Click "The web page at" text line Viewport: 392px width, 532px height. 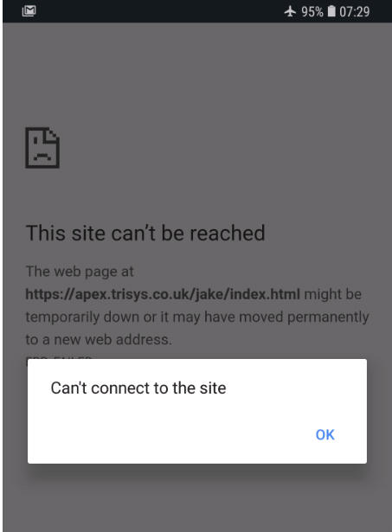point(80,272)
